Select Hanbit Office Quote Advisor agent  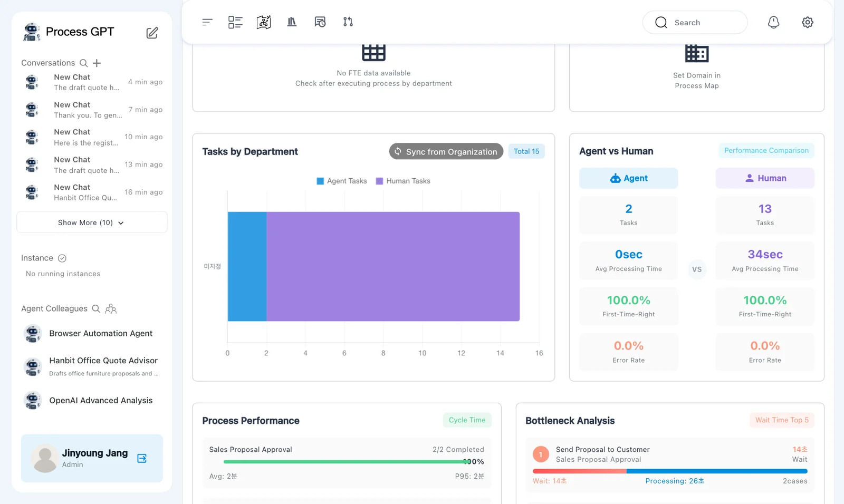click(92, 366)
